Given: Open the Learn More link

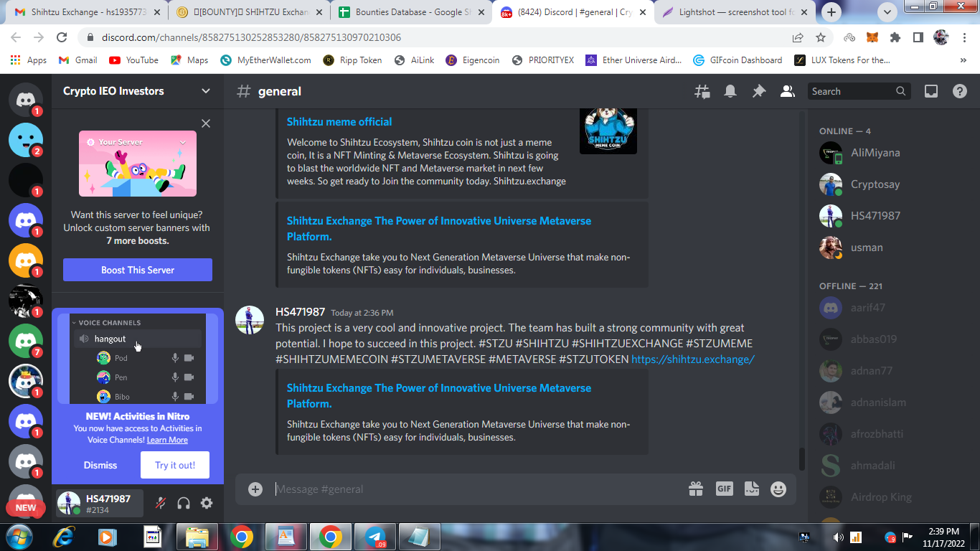Looking at the screenshot, I should pos(167,440).
